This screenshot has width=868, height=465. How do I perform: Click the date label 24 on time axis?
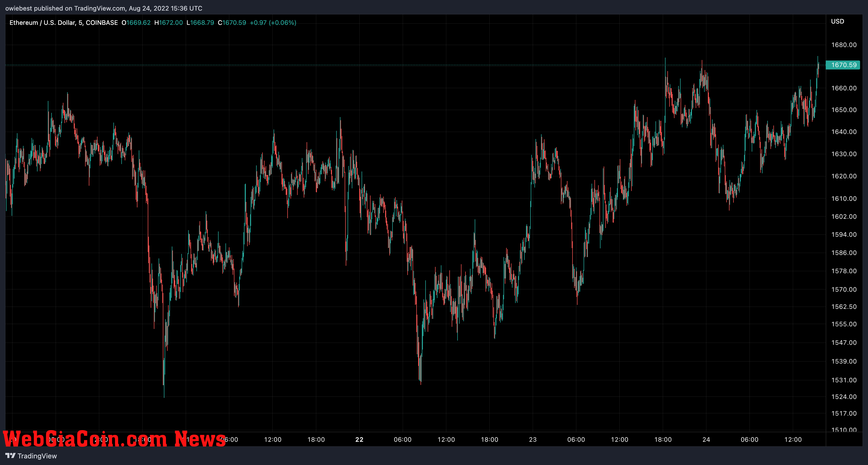706,439
